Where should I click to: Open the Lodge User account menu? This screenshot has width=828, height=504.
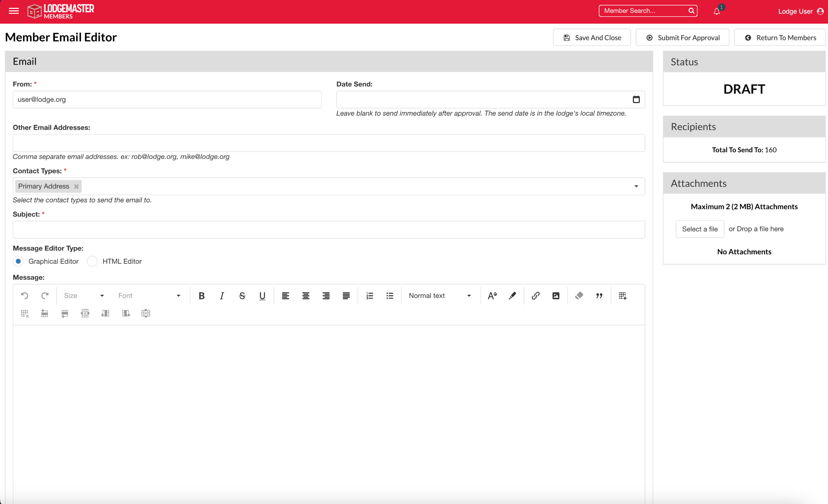(801, 11)
